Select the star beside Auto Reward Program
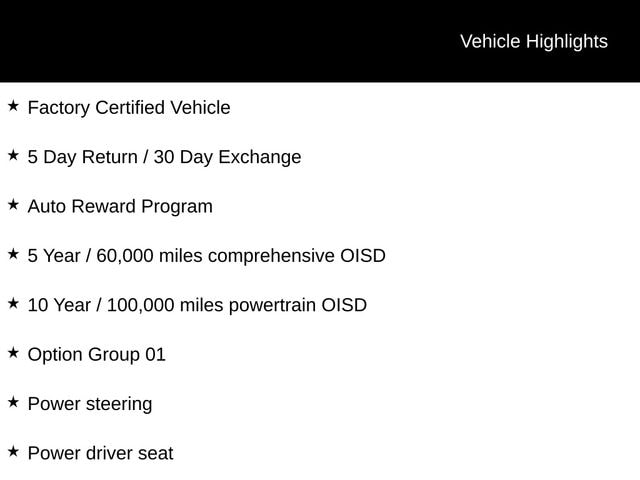 13,204
